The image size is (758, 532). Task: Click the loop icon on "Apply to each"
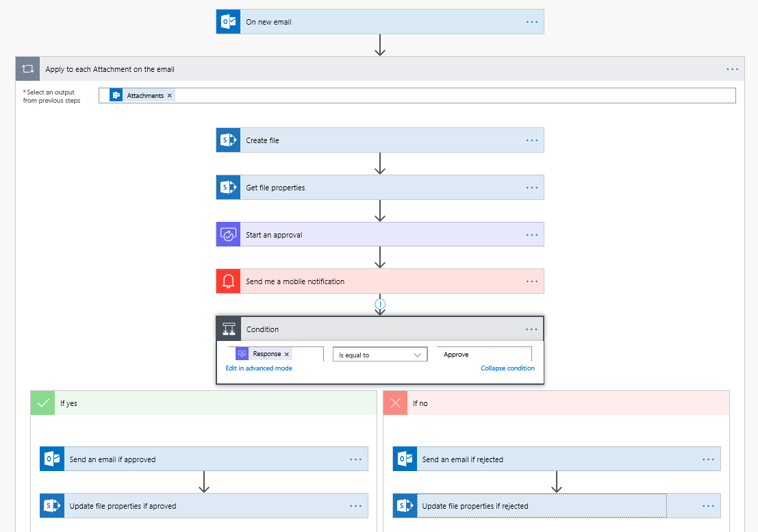click(27, 68)
